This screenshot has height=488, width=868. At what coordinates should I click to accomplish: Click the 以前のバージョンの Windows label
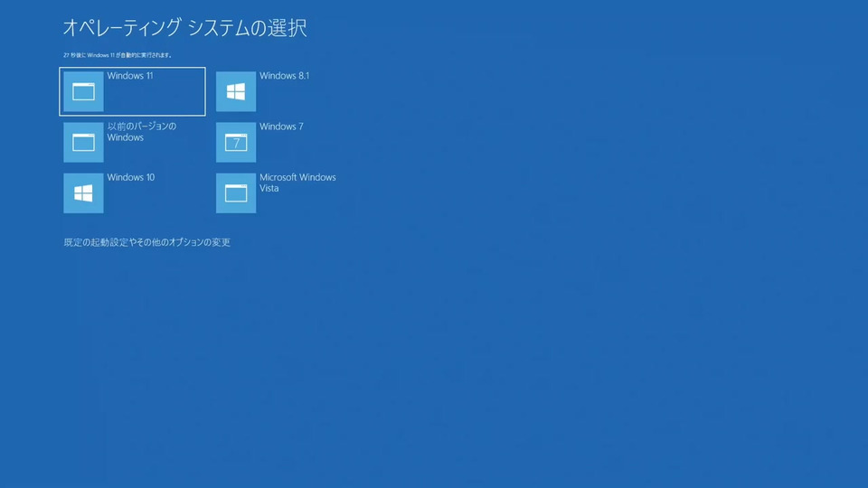pos(142,132)
